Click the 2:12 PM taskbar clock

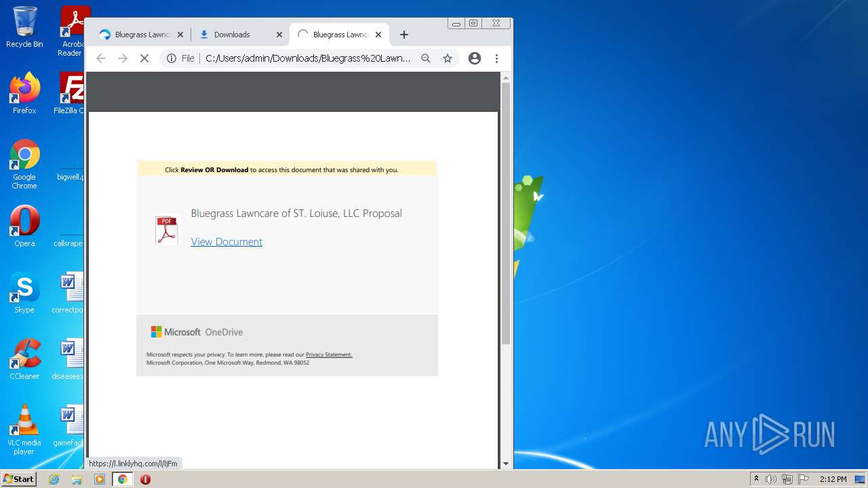pos(833,479)
